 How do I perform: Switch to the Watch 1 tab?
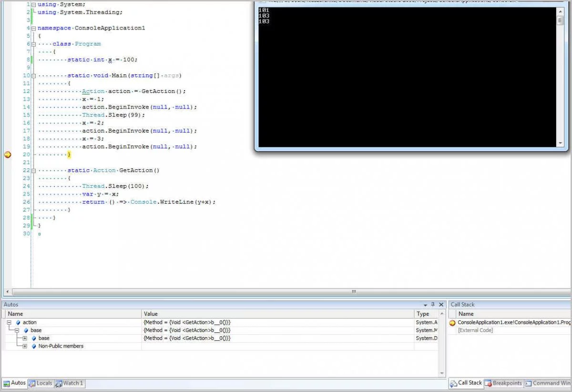pos(69,383)
